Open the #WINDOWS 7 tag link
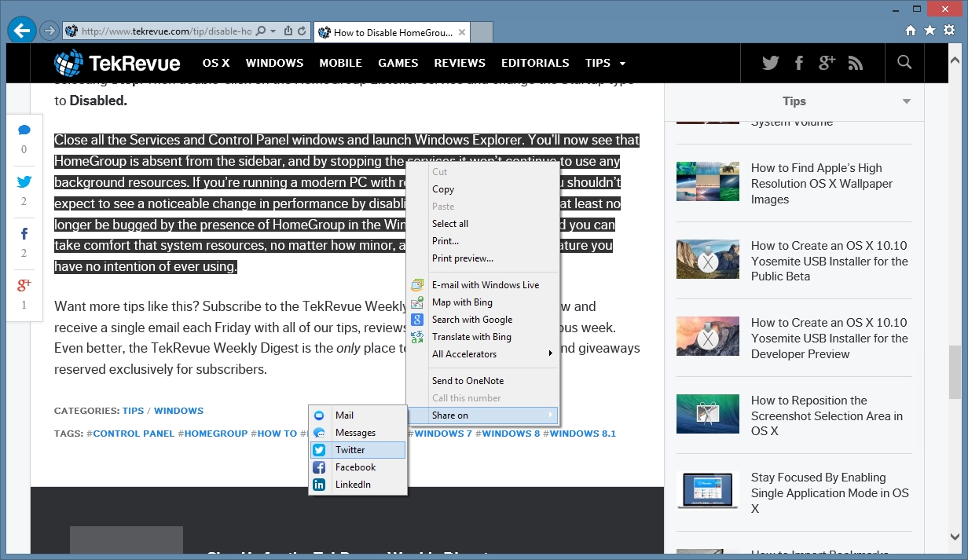 click(x=441, y=434)
